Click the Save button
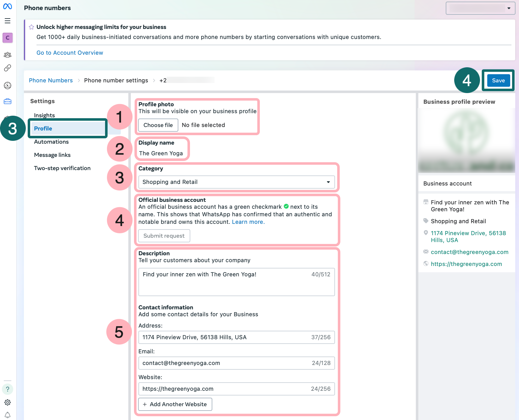Image resolution: width=519 pixels, height=420 pixels. pos(498,80)
